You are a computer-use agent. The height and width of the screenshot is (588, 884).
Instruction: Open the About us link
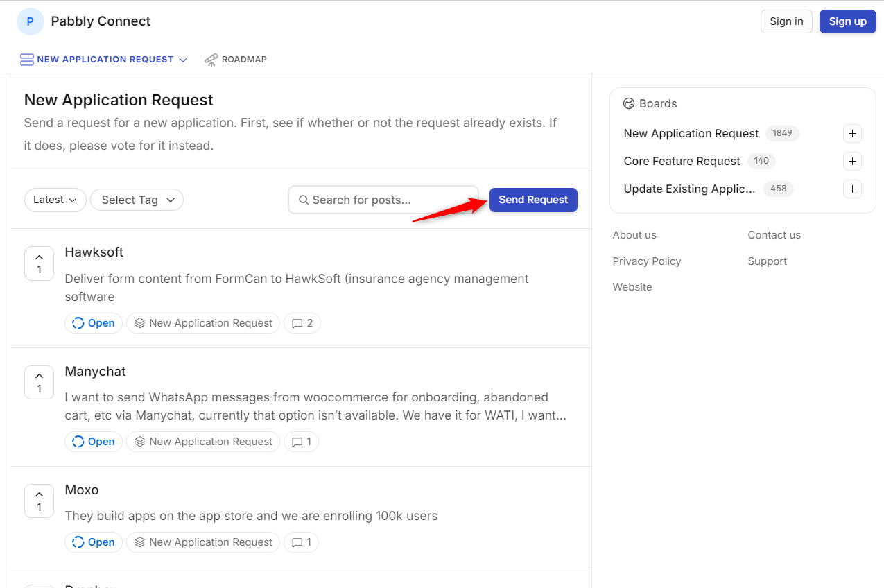click(x=634, y=235)
